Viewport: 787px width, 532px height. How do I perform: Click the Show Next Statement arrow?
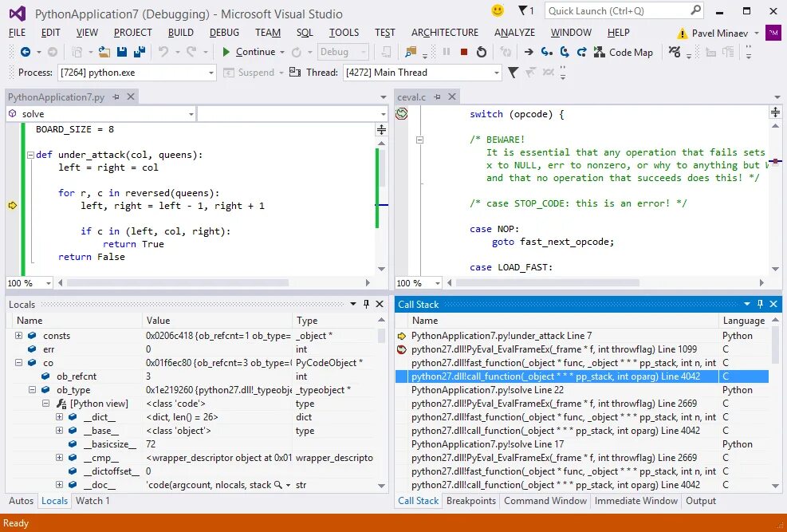(529, 52)
